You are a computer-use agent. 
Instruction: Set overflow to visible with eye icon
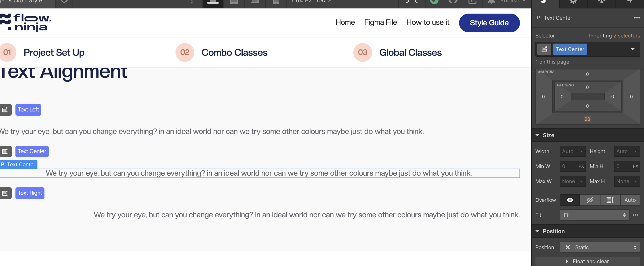pyautogui.click(x=570, y=200)
